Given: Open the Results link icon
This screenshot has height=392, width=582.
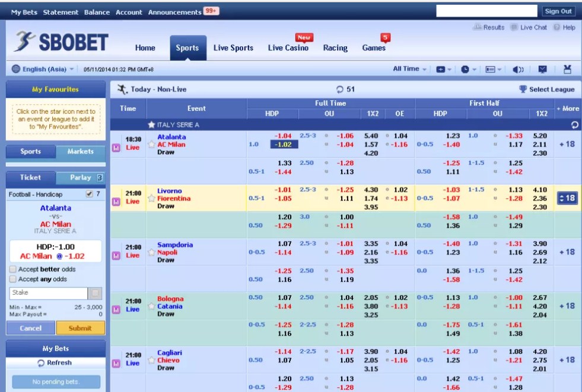Looking at the screenshot, I should coord(478,27).
